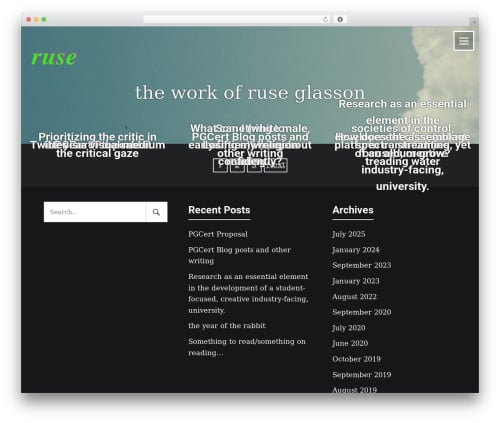
Task: Open the hamburger menu button
Action: coord(463,41)
